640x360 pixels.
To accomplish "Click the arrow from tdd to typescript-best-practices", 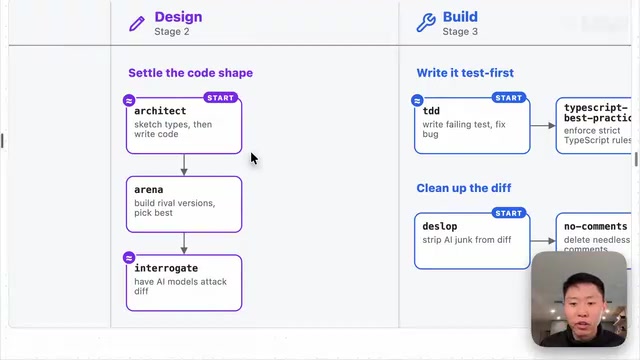I will coord(543,126).
